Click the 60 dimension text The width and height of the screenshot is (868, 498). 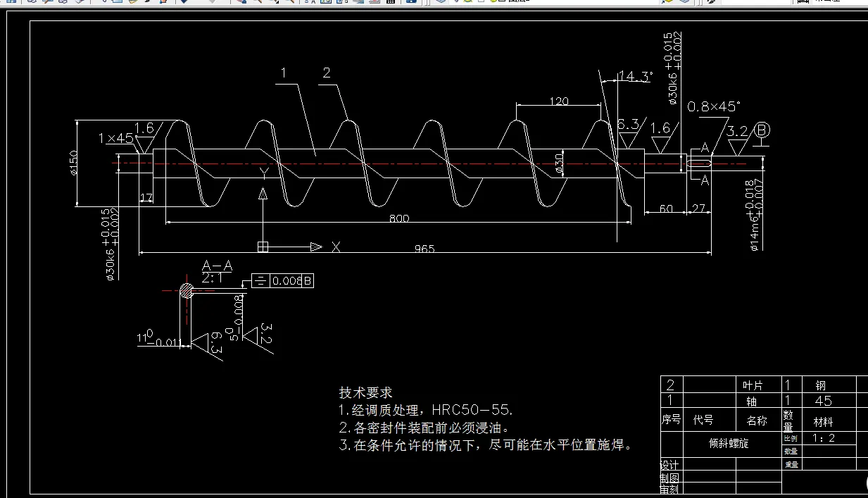pyautogui.click(x=666, y=208)
